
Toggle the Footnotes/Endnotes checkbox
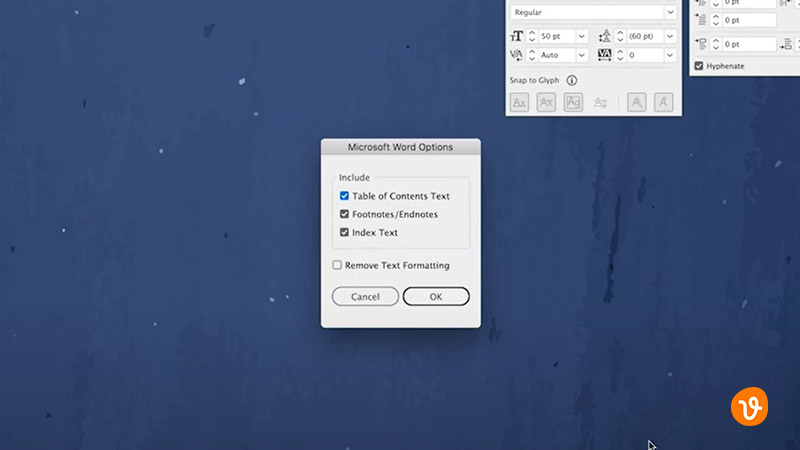344,214
